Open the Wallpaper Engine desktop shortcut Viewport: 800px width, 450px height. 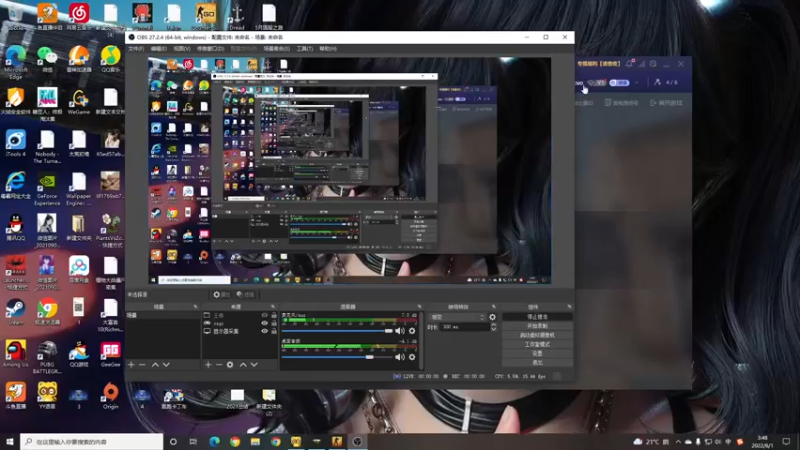point(79,190)
